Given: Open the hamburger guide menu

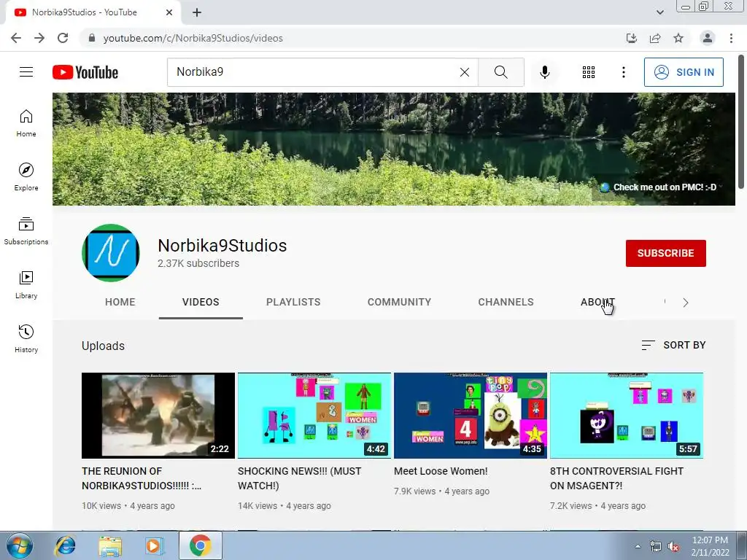Looking at the screenshot, I should (26, 72).
